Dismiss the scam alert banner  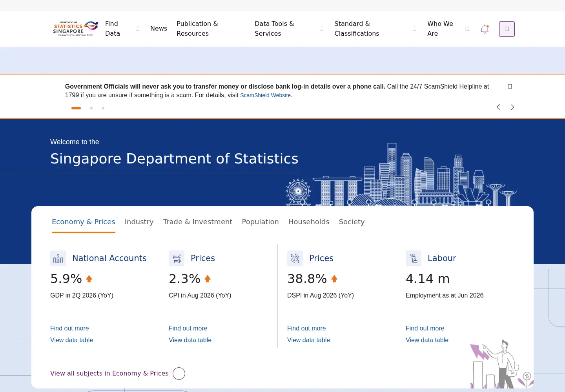[510, 87]
